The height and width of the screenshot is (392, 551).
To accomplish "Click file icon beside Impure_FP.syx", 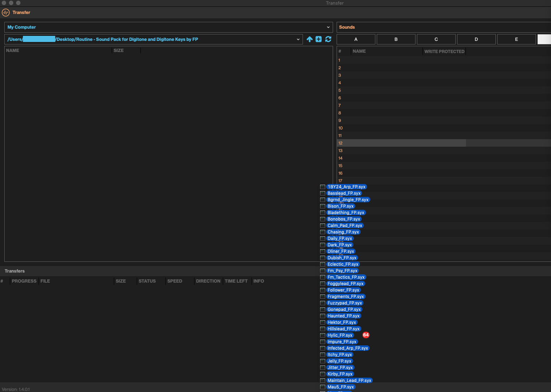I will click(x=323, y=342).
